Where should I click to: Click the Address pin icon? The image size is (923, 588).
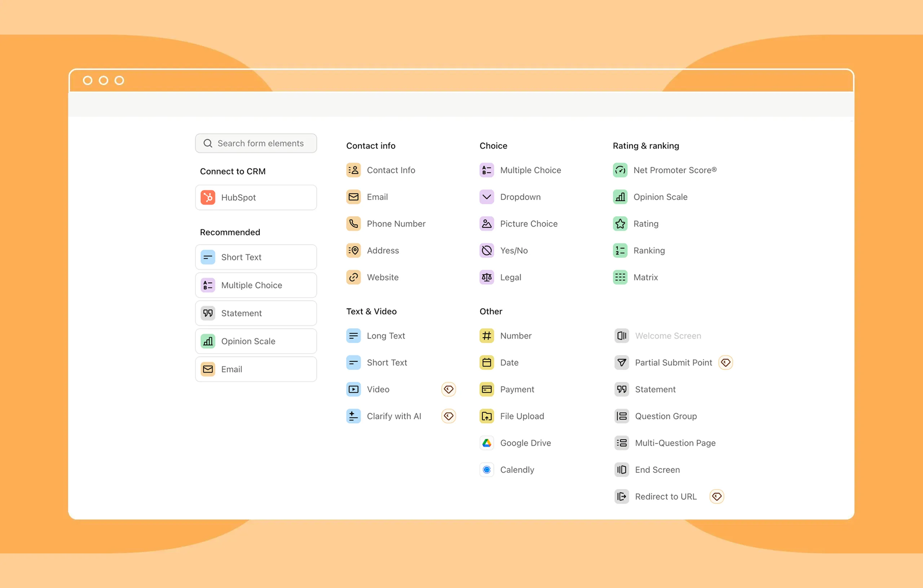tap(353, 250)
